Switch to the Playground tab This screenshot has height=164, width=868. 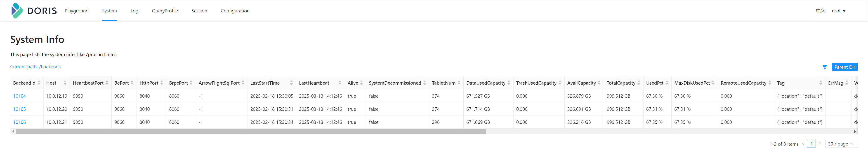(76, 11)
